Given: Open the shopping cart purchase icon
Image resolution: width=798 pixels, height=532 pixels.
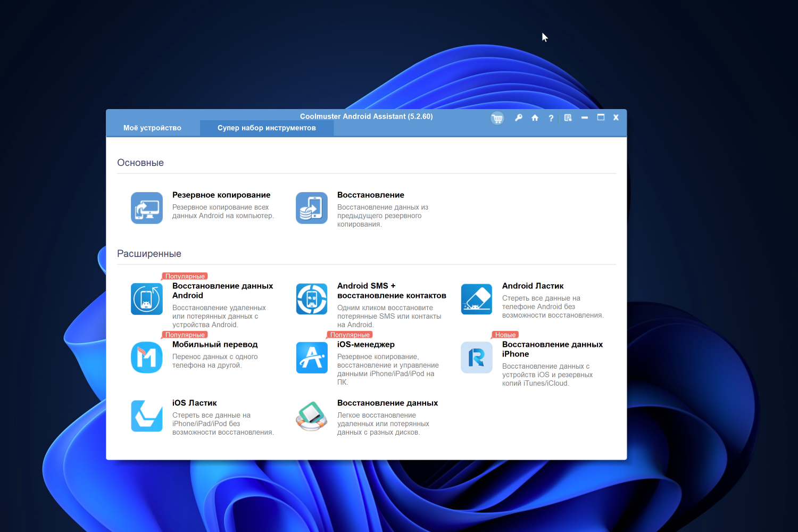Looking at the screenshot, I should tap(497, 118).
